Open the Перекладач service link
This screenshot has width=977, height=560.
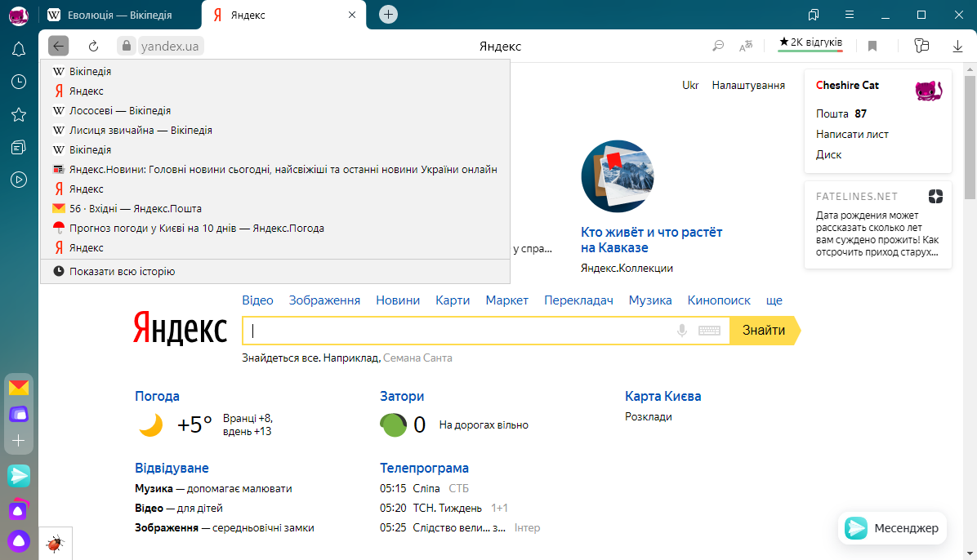pos(579,300)
